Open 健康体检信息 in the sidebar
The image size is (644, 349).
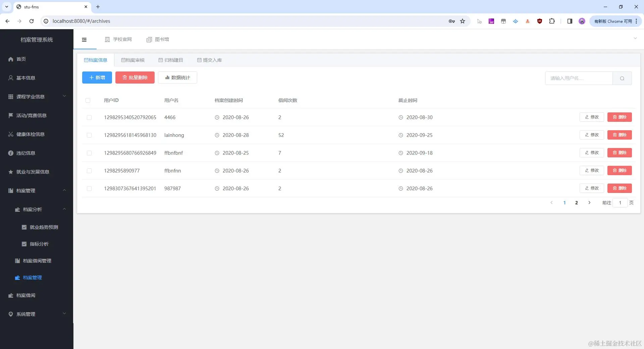37,134
